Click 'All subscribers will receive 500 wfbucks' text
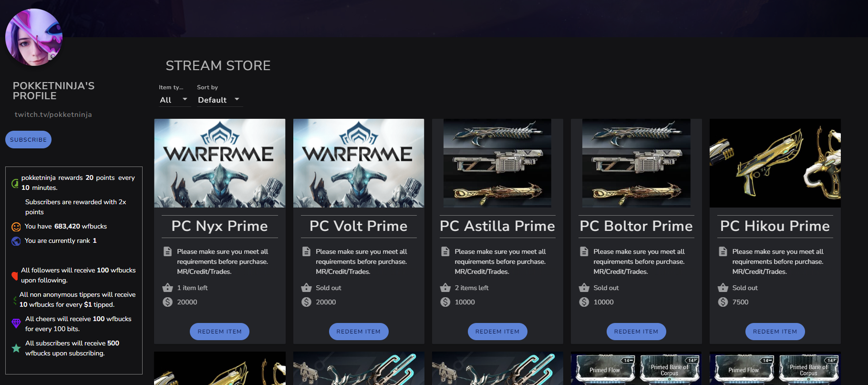Image resolution: width=868 pixels, height=385 pixels. (72, 348)
